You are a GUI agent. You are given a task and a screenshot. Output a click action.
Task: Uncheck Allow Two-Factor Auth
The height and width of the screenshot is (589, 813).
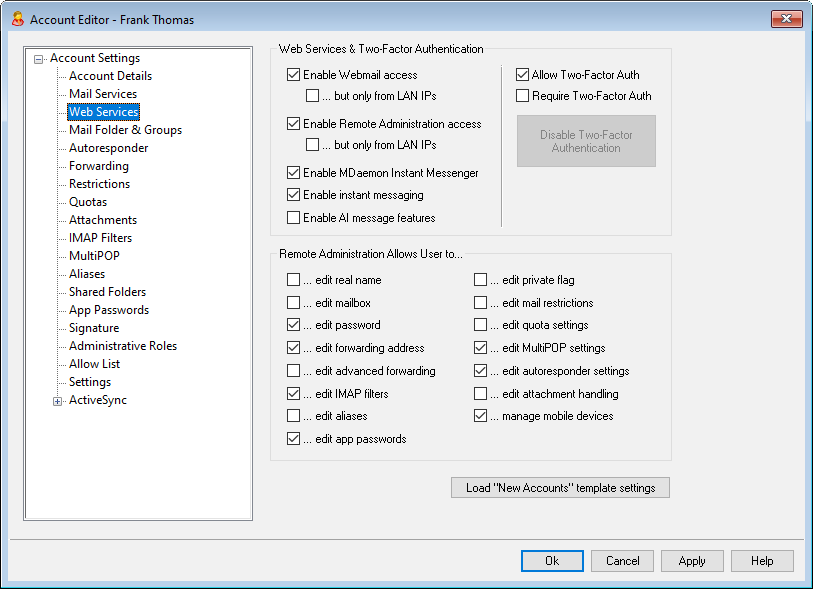click(523, 75)
